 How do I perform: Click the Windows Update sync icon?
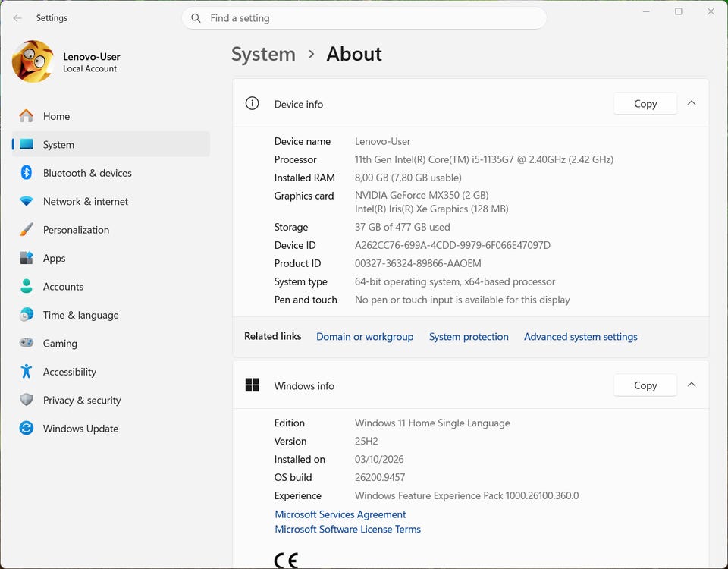(x=26, y=428)
